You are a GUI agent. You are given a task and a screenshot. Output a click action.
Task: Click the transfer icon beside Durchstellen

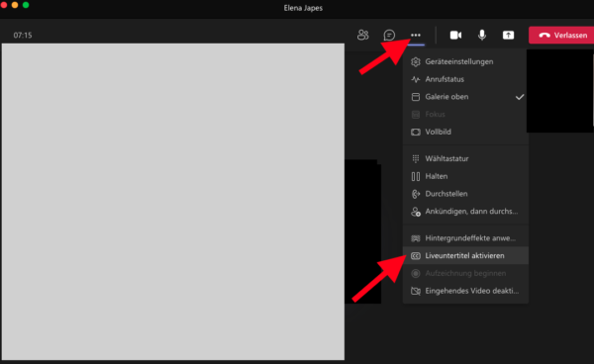pos(416,194)
